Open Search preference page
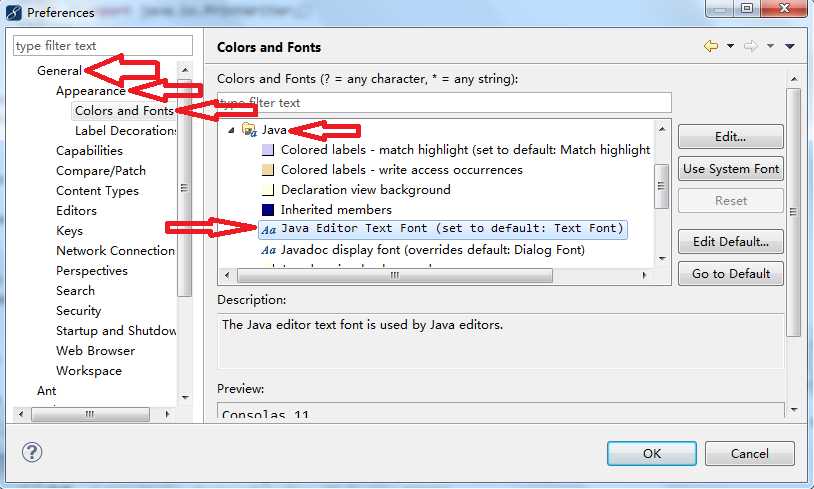This screenshot has width=814, height=489. [75, 291]
